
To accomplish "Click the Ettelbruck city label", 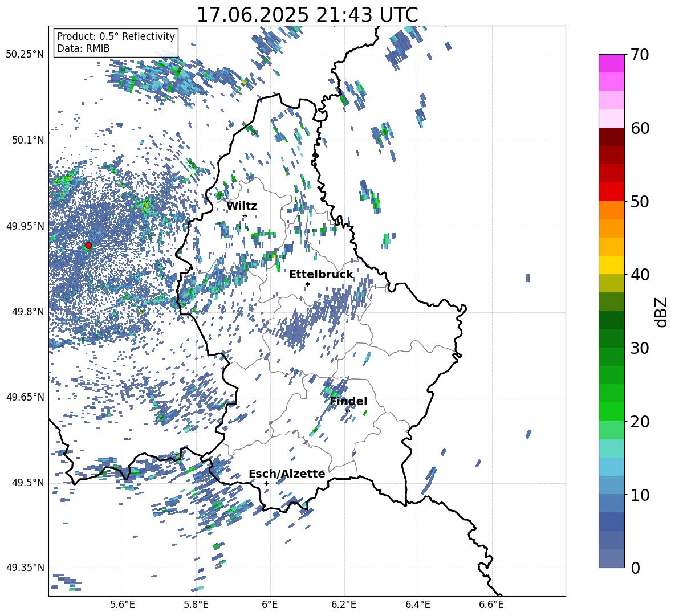I will click(321, 275).
